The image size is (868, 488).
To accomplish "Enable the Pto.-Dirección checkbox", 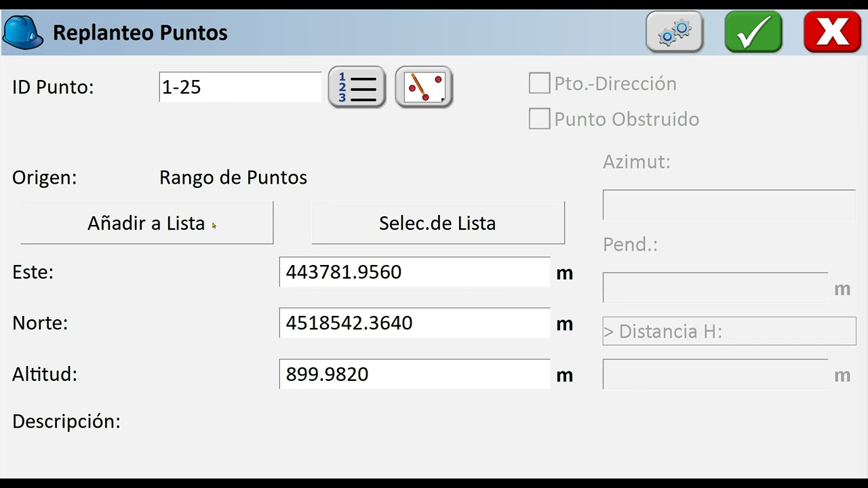I will coord(539,84).
